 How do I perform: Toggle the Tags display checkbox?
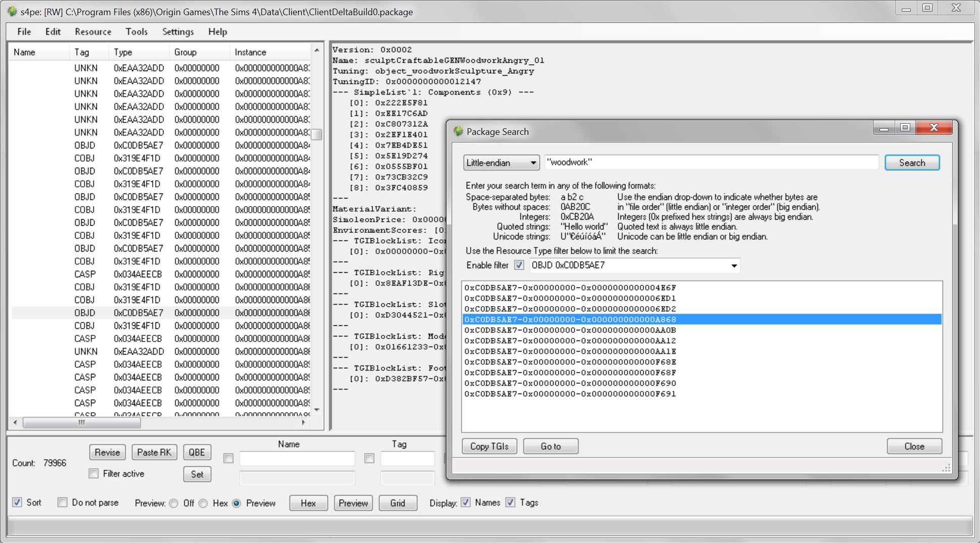point(511,503)
